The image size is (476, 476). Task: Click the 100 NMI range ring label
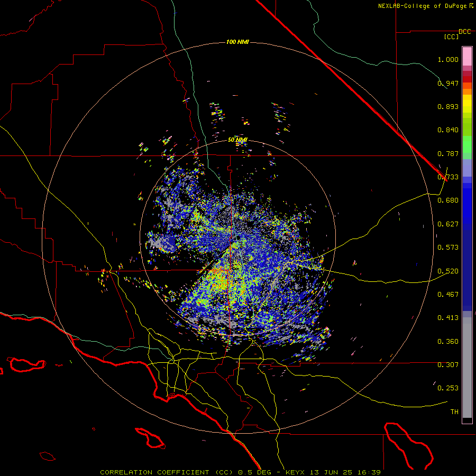coord(237,42)
